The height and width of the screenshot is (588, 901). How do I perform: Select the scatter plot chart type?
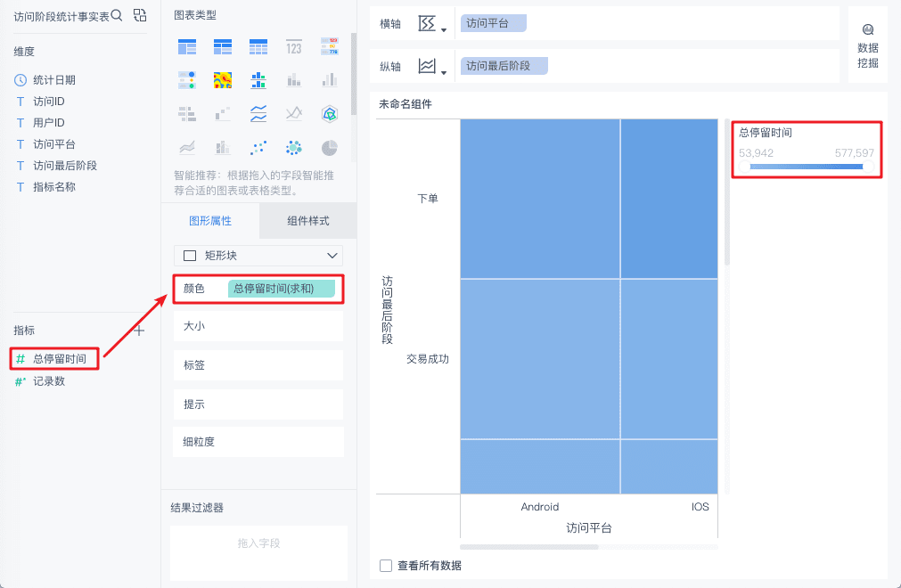pos(258,148)
